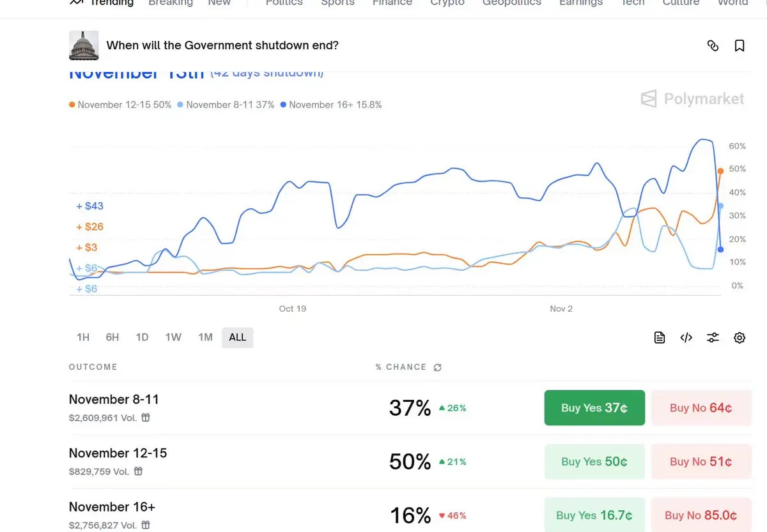Click the gift icon beside $2,609,961 Vol.
The height and width of the screenshot is (532, 767).
(146, 418)
